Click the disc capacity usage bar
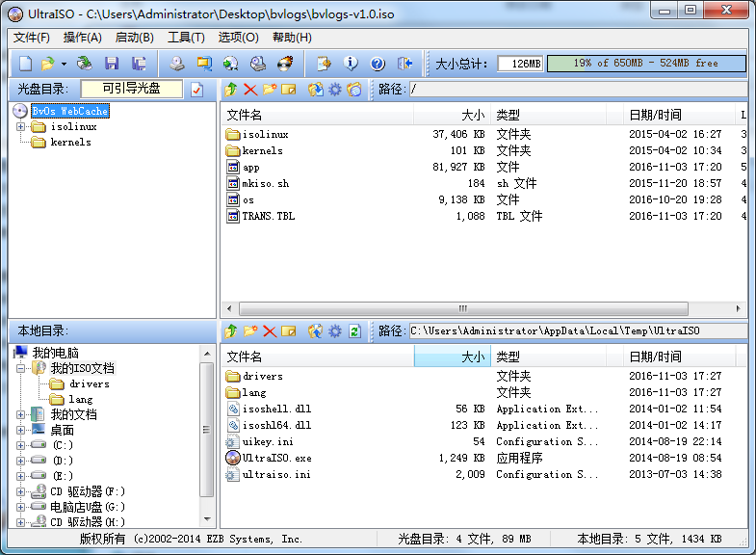756x555 pixels. [x=645, y=64]
